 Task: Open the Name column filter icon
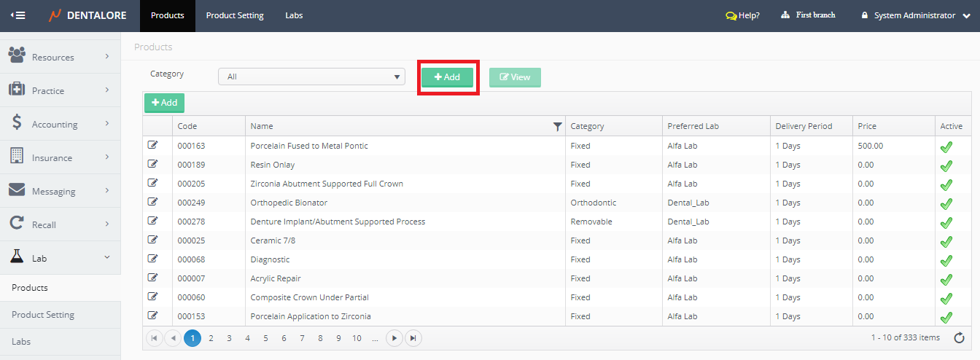558,127
